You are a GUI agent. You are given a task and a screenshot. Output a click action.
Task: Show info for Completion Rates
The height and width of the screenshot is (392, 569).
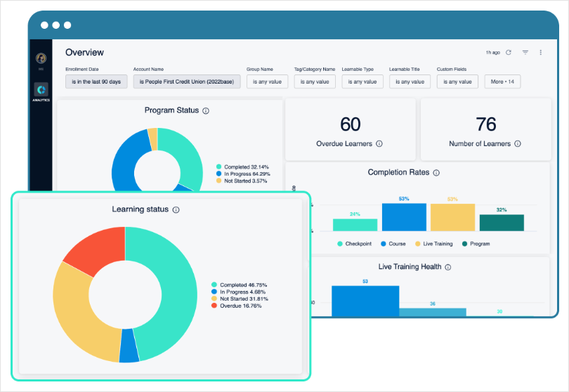[x=436, y=173]
